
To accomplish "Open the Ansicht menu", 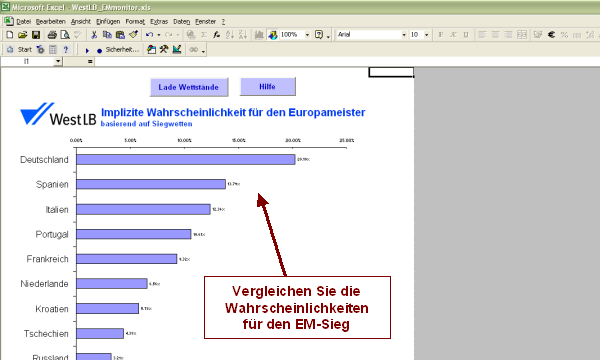I will (81, 22).
